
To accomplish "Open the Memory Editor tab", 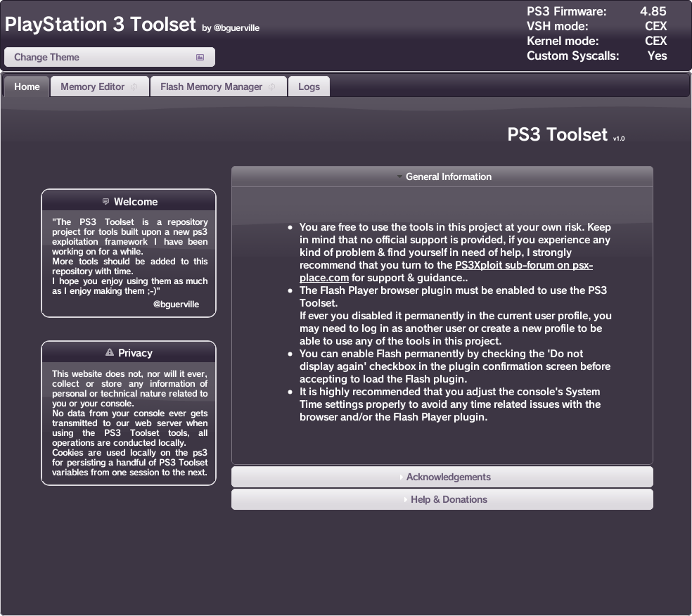I will coord(100,86).
